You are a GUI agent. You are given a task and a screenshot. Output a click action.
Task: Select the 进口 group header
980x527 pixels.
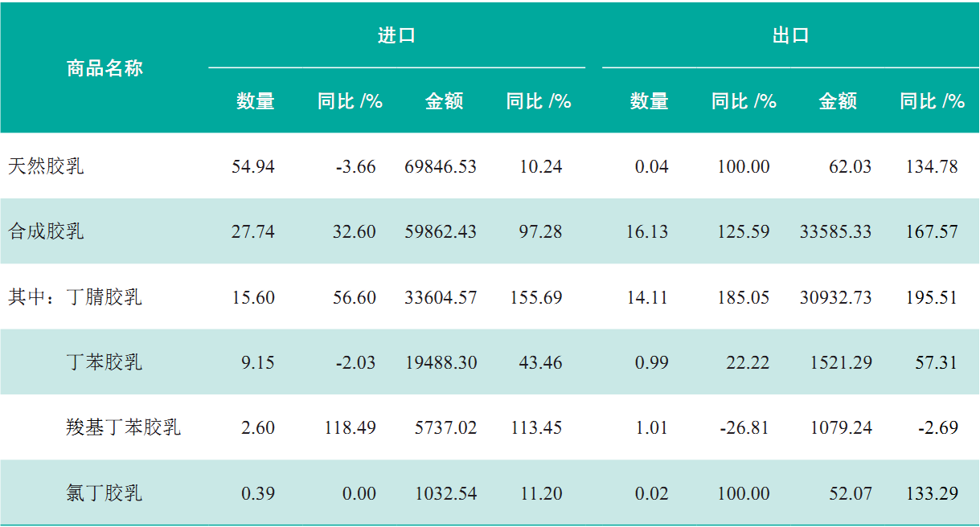[396, 35]
